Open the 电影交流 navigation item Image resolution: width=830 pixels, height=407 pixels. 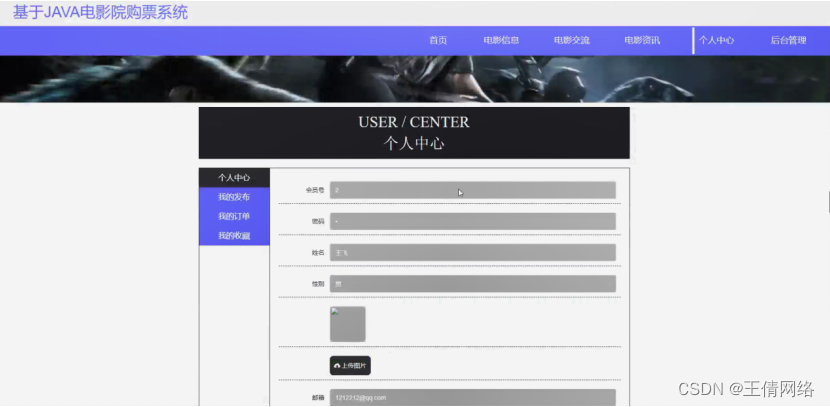click(572, 41)
